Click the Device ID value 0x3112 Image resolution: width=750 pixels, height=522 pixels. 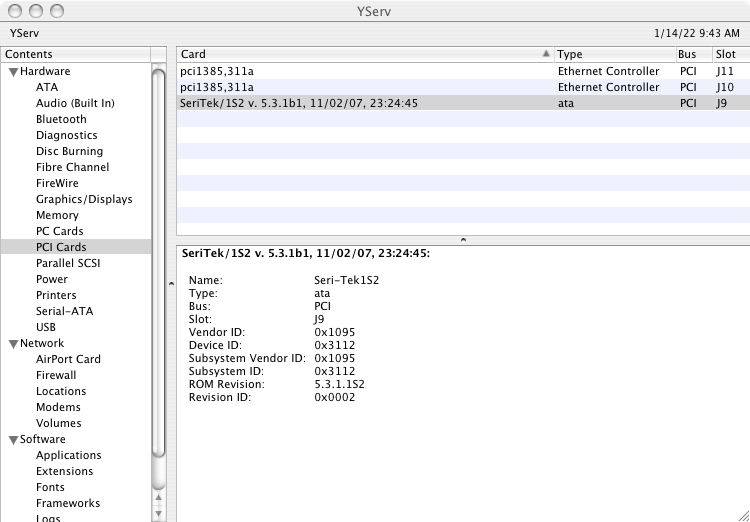334,345
